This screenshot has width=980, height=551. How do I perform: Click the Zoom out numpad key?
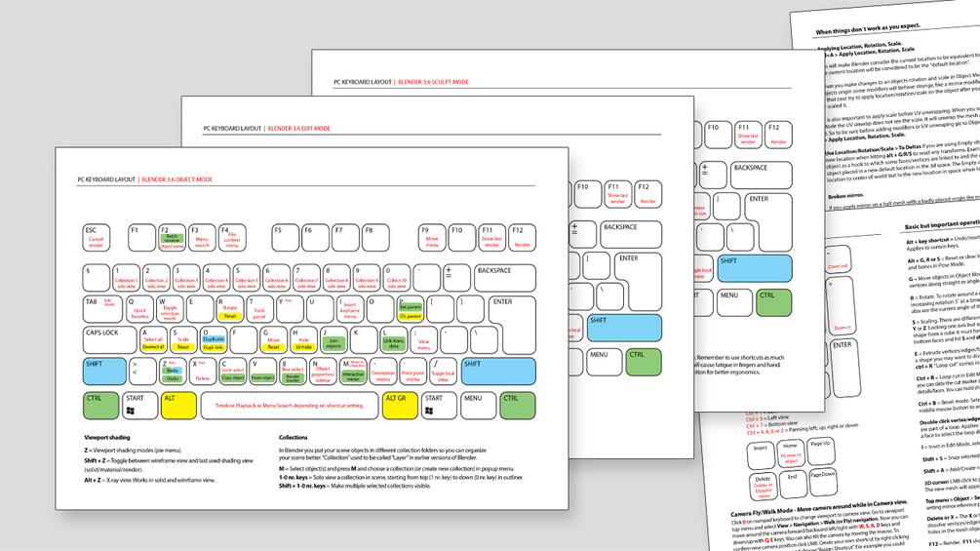pos(838,259)
